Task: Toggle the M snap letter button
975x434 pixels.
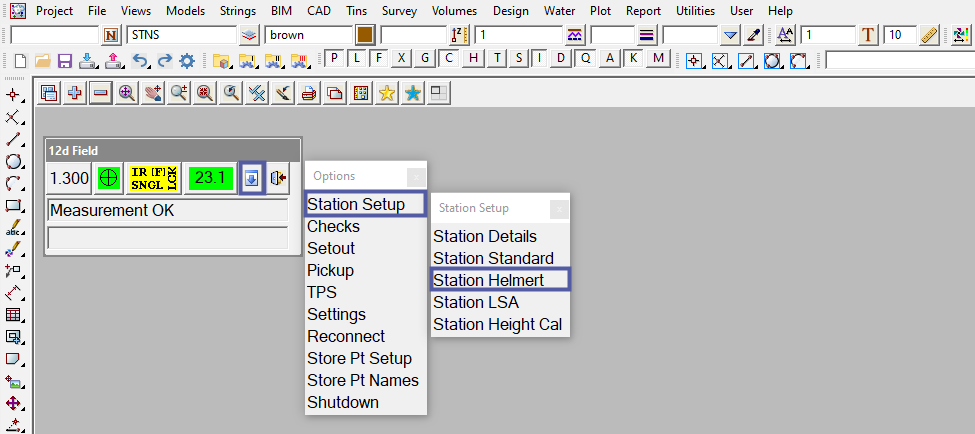Action: pyautogui.click(x=657, y=58)
